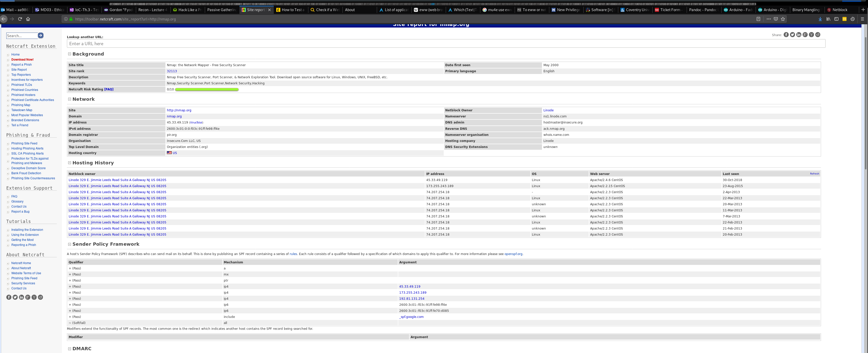Viewport: 868px width, 353px height.
Task: Share on Facebook beside the Share label
Action: 786,35
